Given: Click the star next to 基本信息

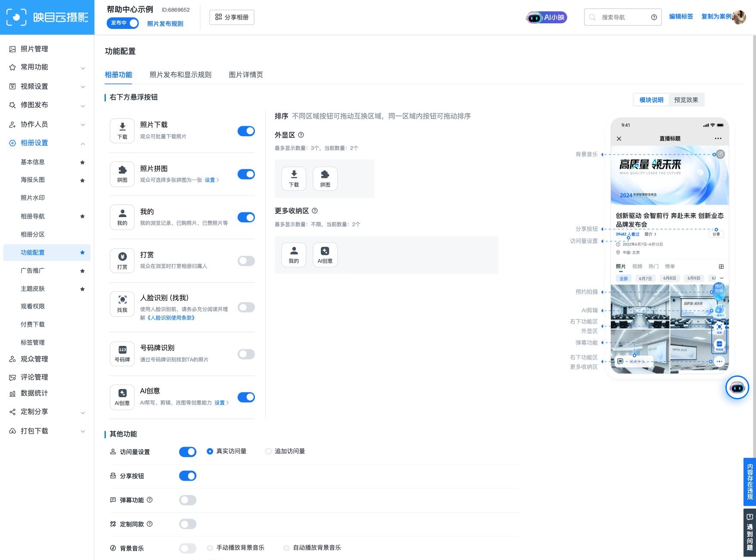Looking at the screenshot, I should (x=82, y=162).
